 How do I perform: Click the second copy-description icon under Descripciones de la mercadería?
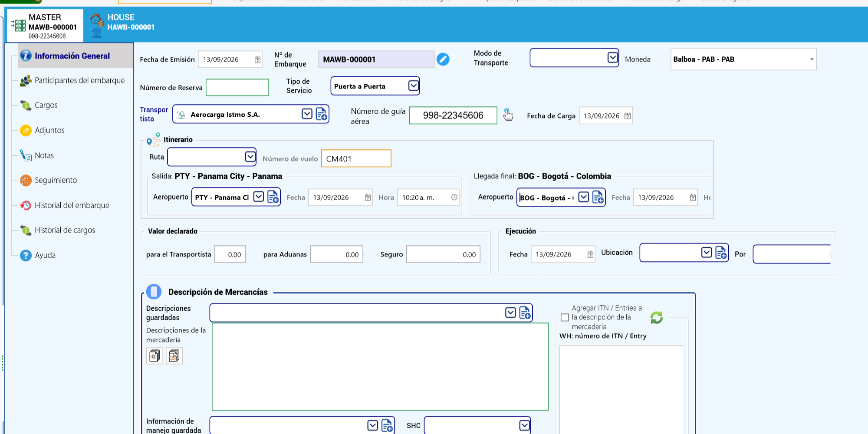coord(174,356)
